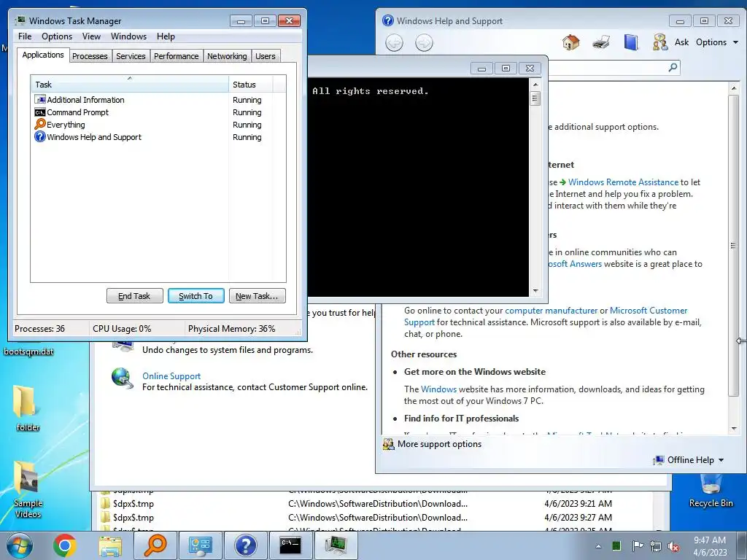
Task: Click Help window scrollbar up arrow
Action: 734,88
